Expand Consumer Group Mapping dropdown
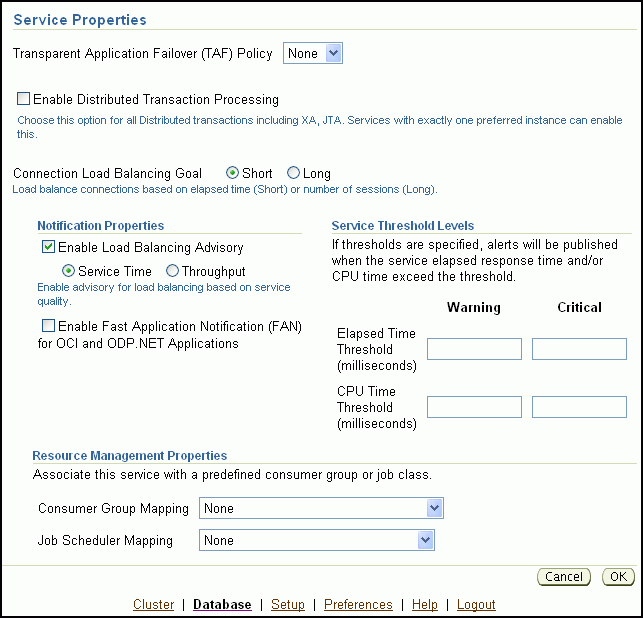643x618 pixels. point(321,509)
